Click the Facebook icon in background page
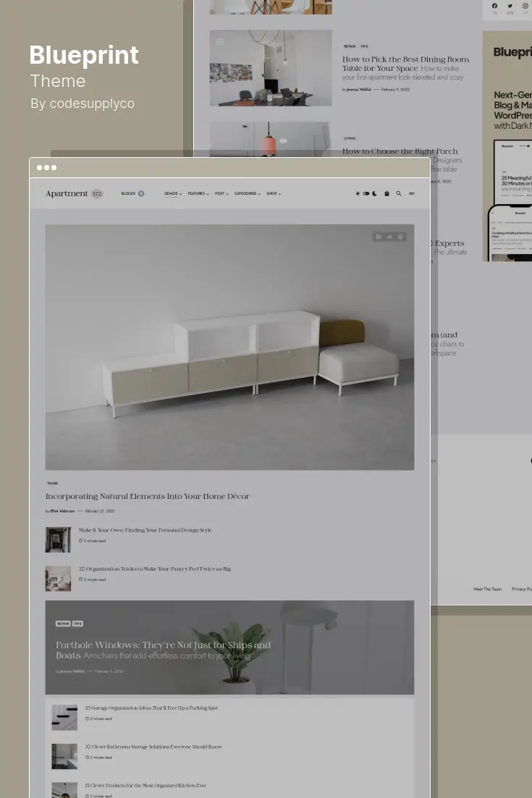Screen dimensions: 532x798 tap(494, 6)
